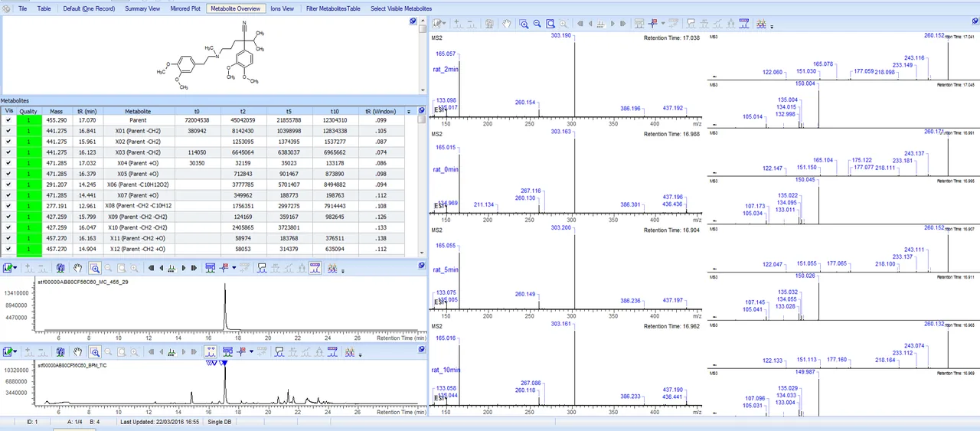This screenshot has width=980, height=431.
Task: Switch to the Mirrored Plot view
Action: click(x=185, y=8)
